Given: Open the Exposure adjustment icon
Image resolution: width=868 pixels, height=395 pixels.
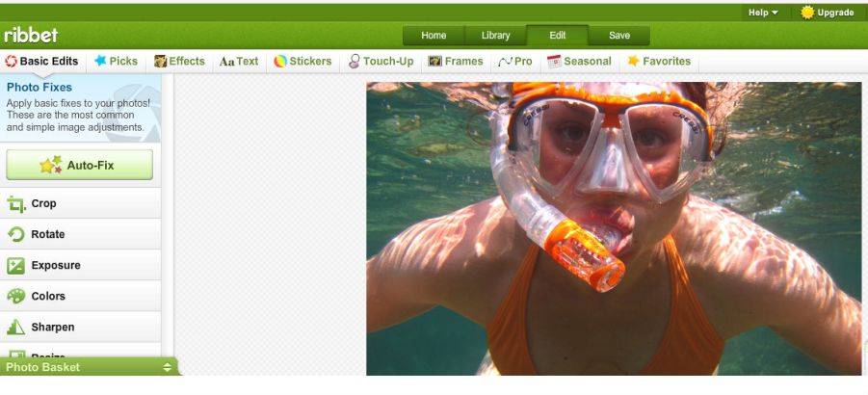Looking at the screenshot, I should coord(16,266).
